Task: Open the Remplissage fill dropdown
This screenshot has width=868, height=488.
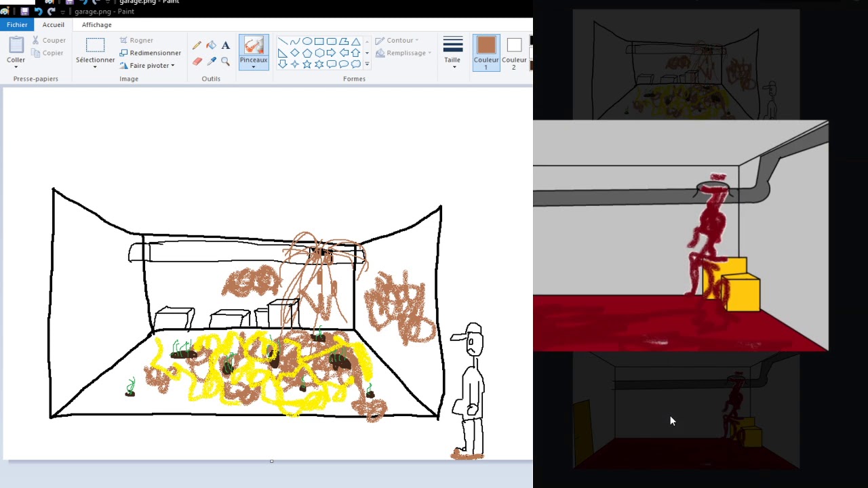Action: (x=403, y=53)
